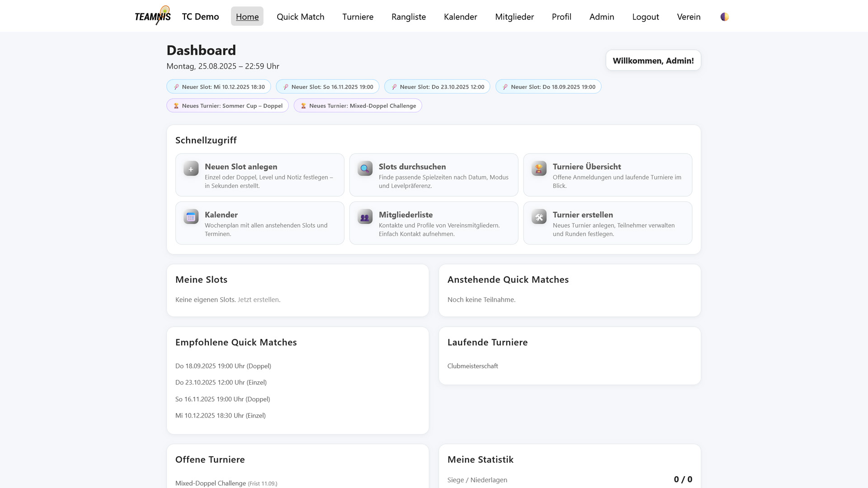Open Turniere Übersicht via its trophy icon
This screenshot has width=868, height=488.
[x=538, y=169]
